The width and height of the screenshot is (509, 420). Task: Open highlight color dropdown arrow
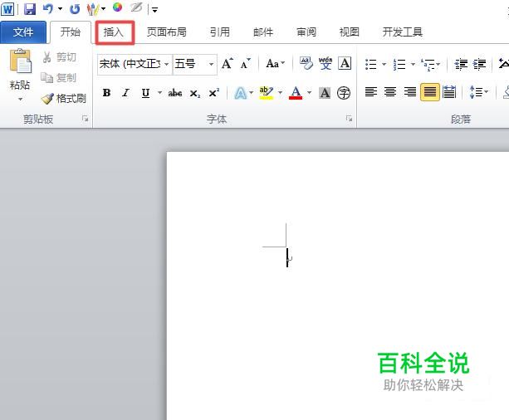(x=280, y=93)
